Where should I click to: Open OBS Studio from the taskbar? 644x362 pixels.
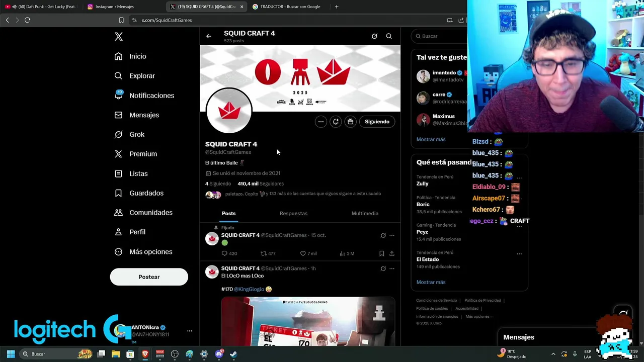pyautogui.click(x=175, y=354)
